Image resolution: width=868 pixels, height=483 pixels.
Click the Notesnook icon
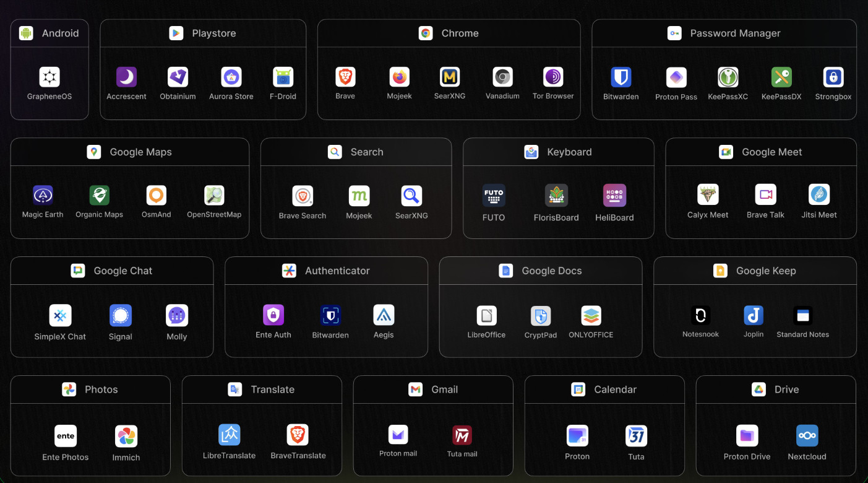click(701, 316)
